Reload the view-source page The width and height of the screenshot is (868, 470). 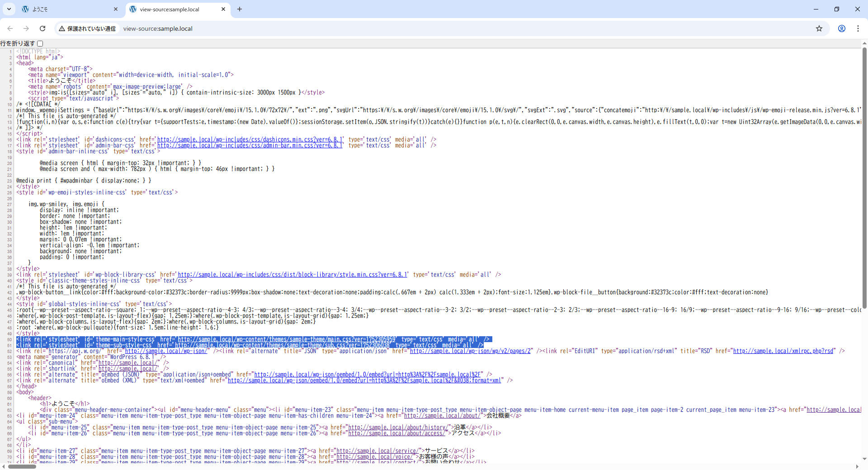(42, 28)
